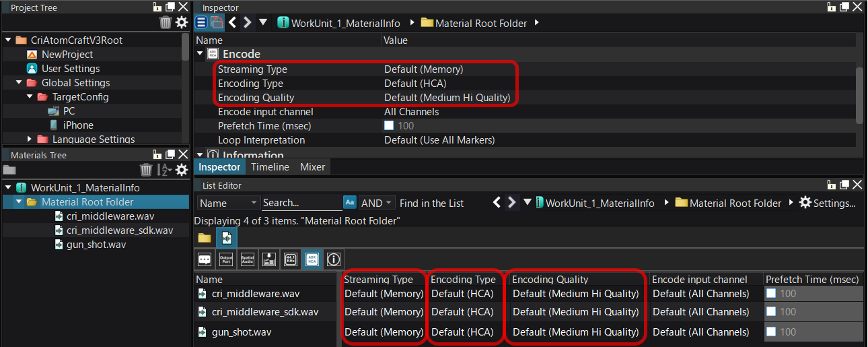Expand the Language Settings node
This screenshot has width=868, height=347.
pyautogui.click(x=30, y=139)
